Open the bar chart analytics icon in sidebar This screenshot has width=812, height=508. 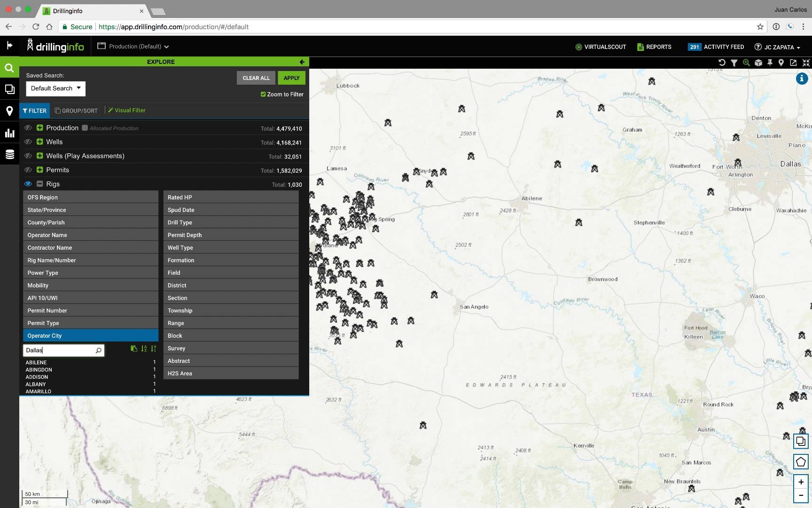[9, 133]
